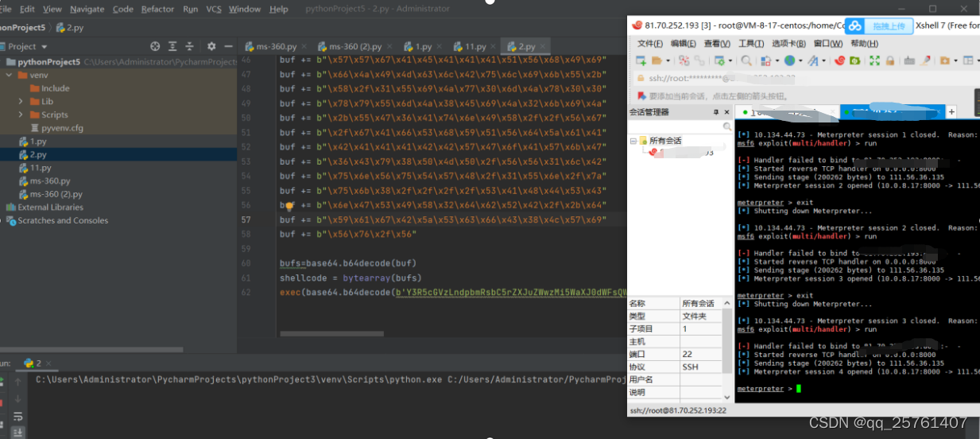Select 1.py in project tree
Screen dimensions: 980x439
38,142
